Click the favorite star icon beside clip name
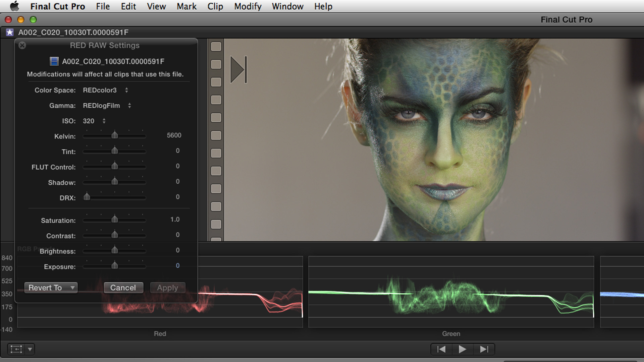The image size is (644, 362). [10, 32]
